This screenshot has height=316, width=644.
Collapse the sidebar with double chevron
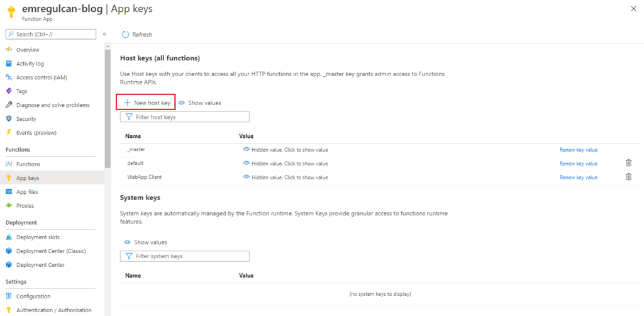click(x=104, y=34)
